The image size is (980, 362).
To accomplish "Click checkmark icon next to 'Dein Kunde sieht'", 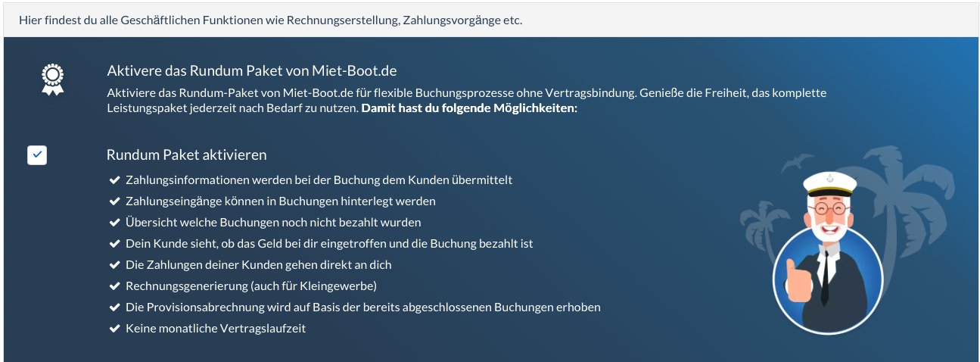I will pyautogui.click(x=115, y=244).
